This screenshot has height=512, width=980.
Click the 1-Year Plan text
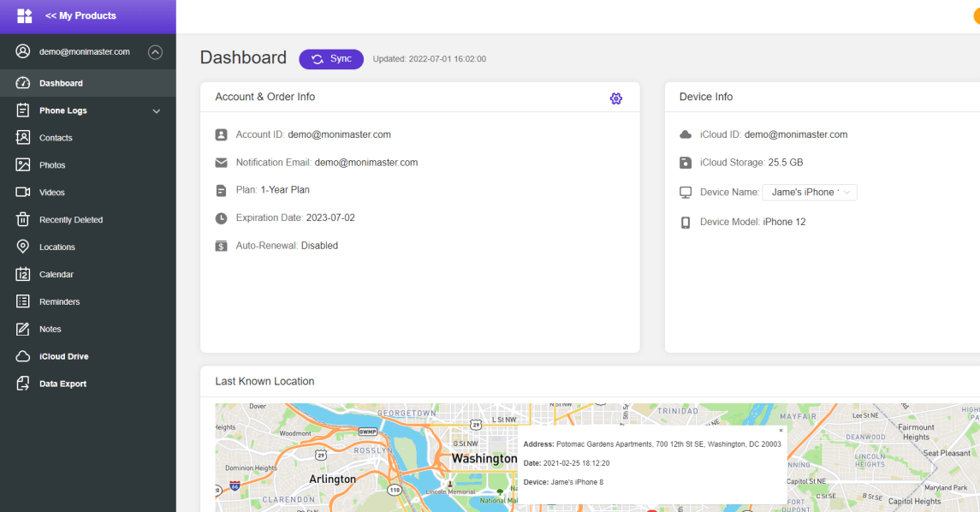click(x=285, y=189)
